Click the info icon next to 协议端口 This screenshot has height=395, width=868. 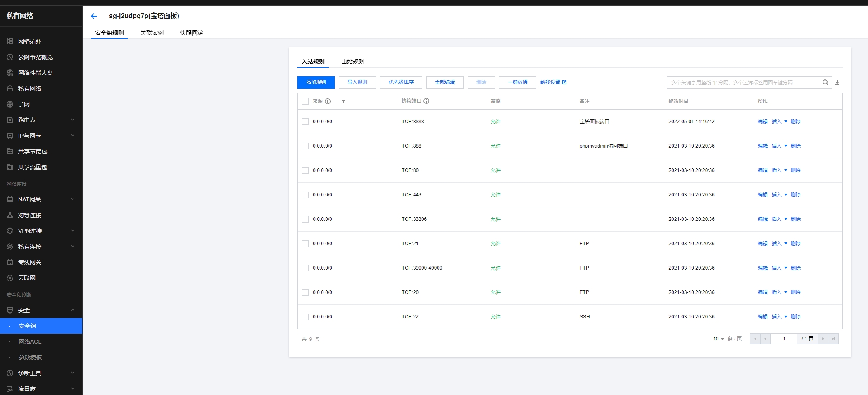[x=426, y=101]
